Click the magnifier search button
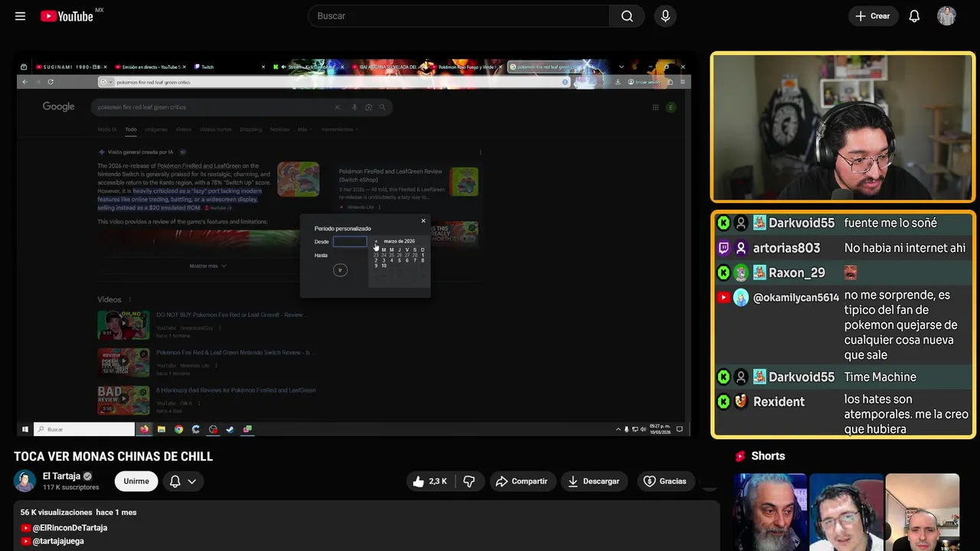 point(627,16)
